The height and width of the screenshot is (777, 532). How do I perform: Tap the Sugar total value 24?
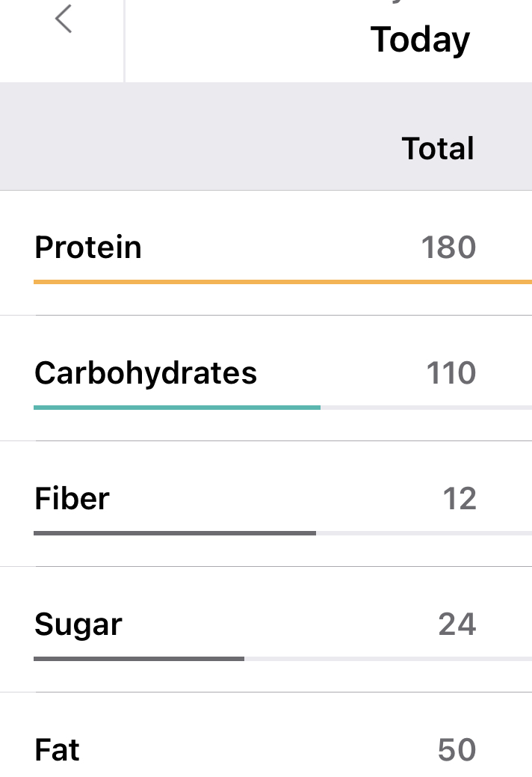click(457, 624)
